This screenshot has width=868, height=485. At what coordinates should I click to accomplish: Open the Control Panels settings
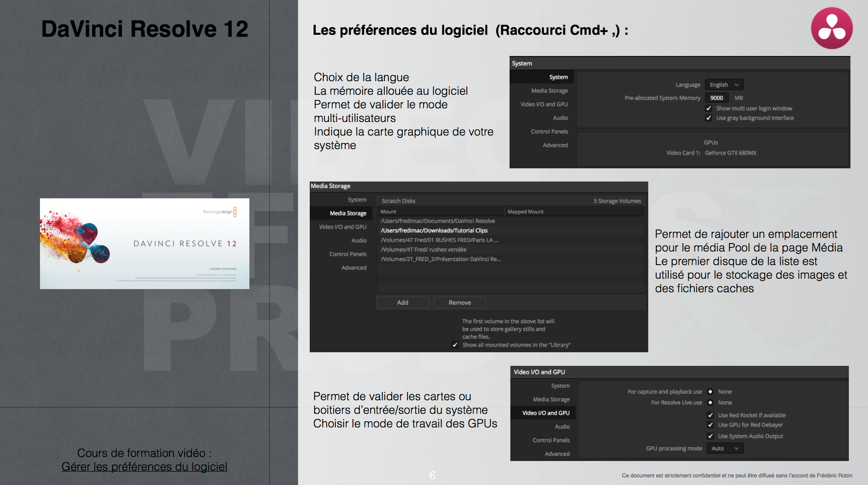(x=549, y=131)
